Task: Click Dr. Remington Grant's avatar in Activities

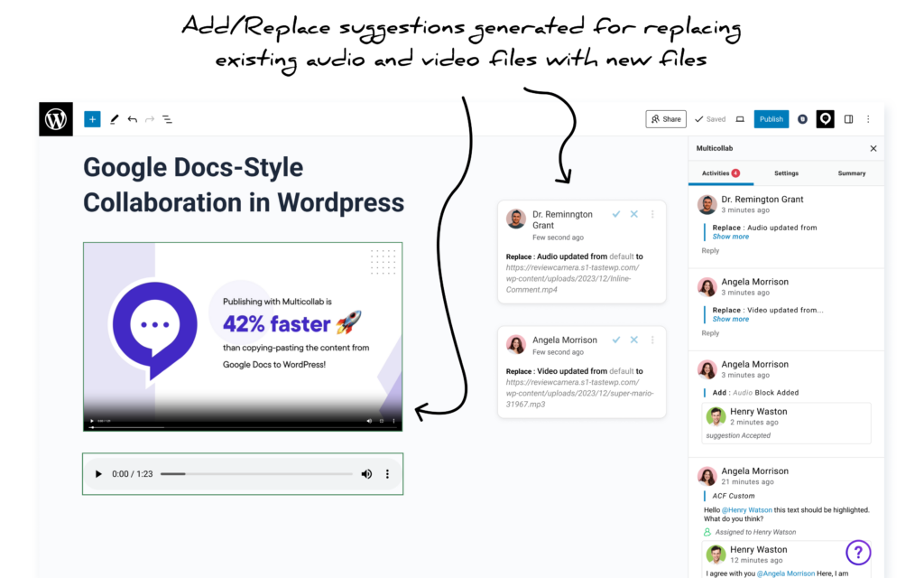Action: 707,204
